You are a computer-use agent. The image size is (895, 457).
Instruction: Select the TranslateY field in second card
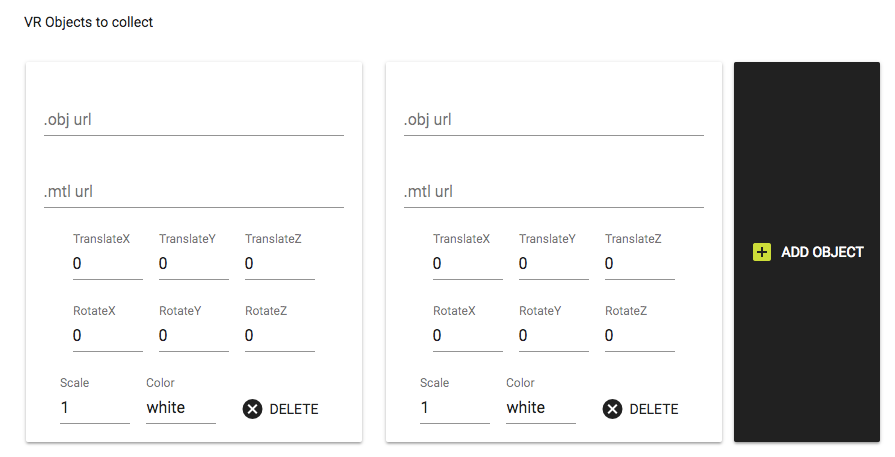click(553, 264)
